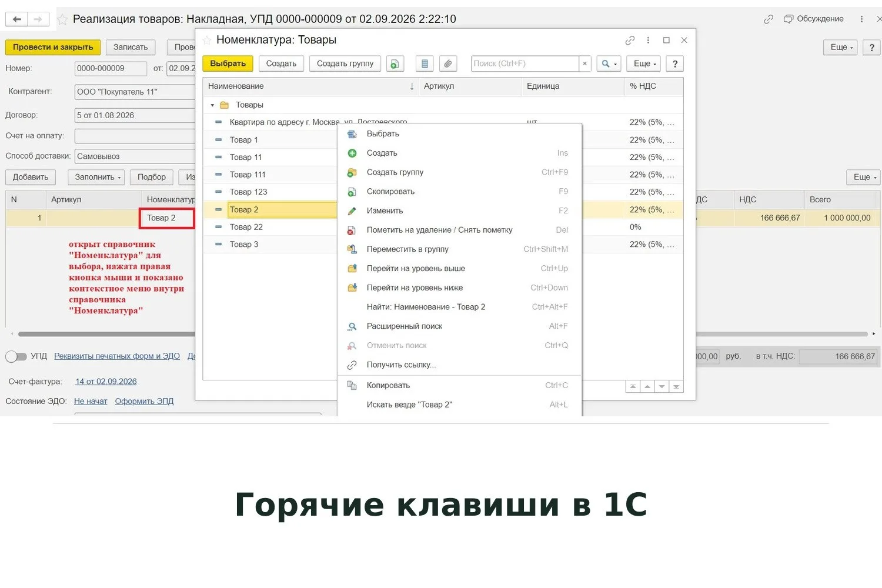Select Копировать in the context menu

click(459, 385)
